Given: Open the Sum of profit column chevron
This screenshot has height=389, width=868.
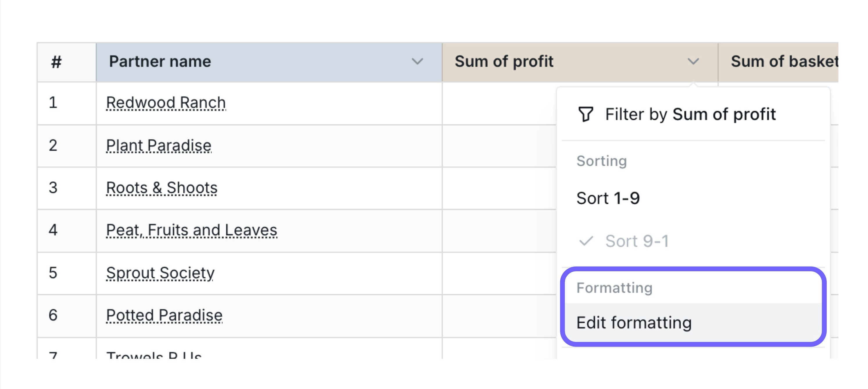Looking at the screenshot, I should click(x=693, y=62).
